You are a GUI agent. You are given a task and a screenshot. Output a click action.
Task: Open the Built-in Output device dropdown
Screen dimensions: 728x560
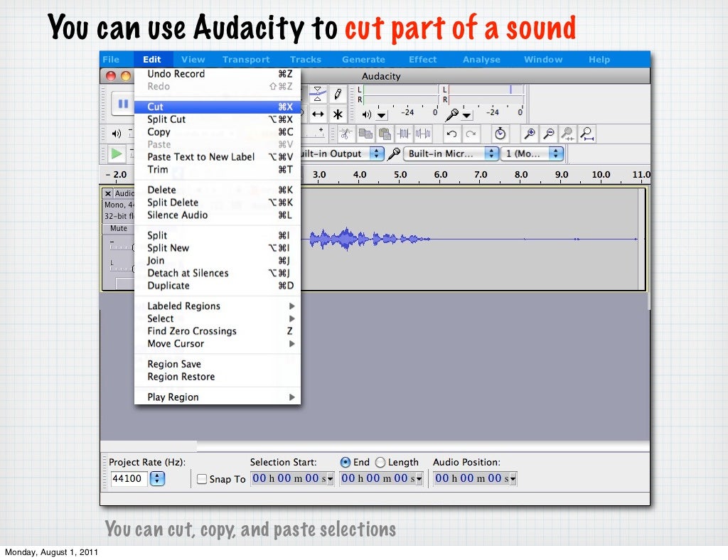coord(377,154)
